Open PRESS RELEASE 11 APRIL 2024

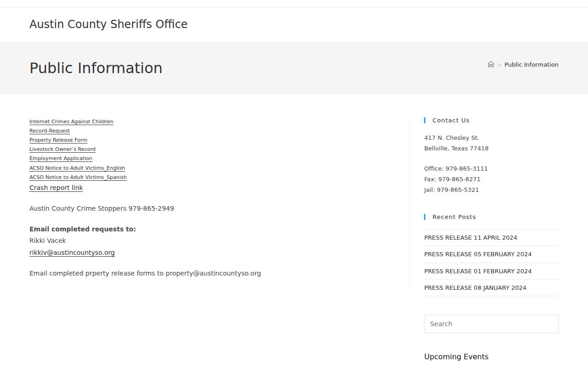(470, 238)
